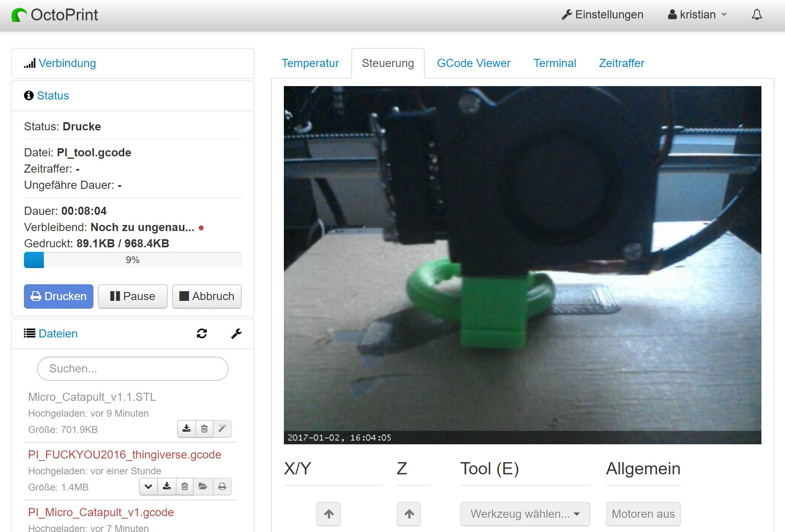The height and width of the screenshot is (532, 785).
Task: Select the Steuerung tab
Action: [388, 63]
